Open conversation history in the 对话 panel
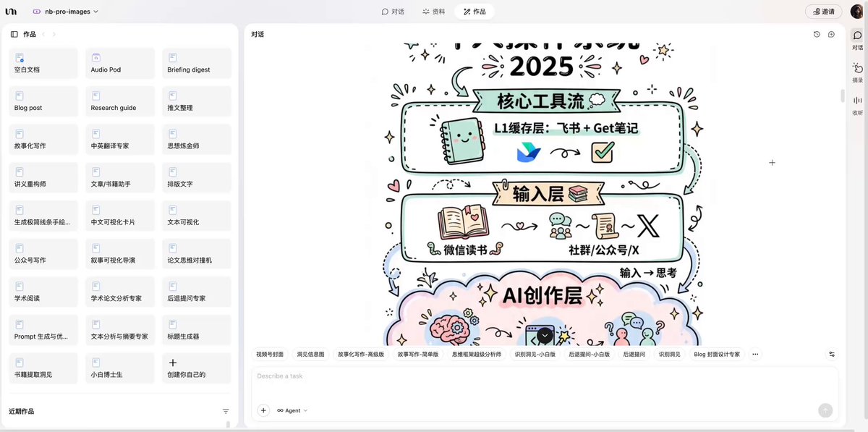 817,33
